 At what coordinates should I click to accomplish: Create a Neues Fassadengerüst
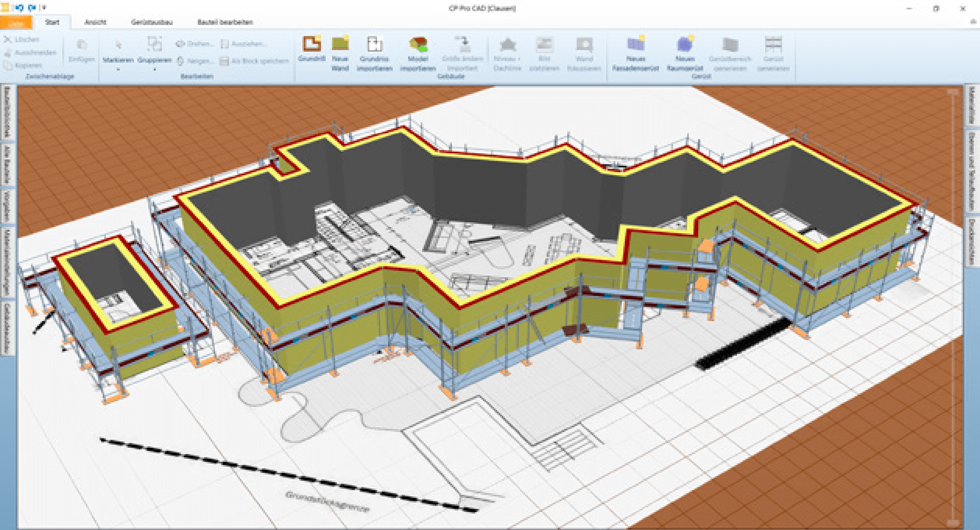point(636,51)
